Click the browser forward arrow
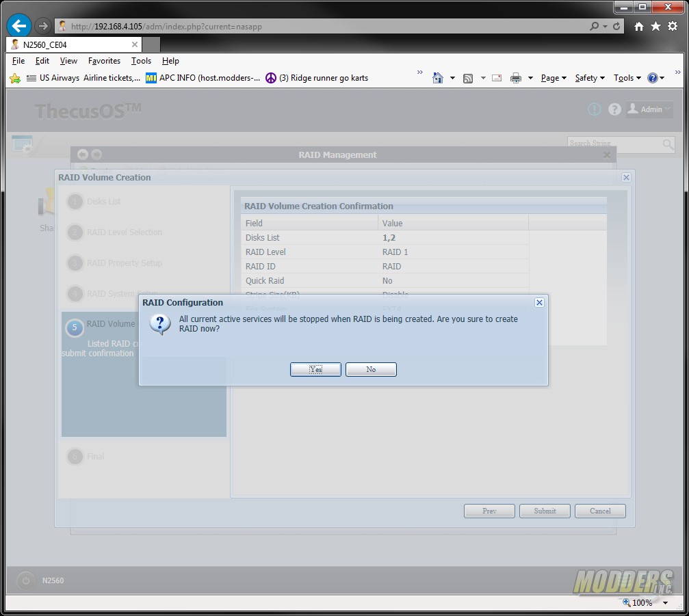The width and height of the screenshot is (689, 616). [x=42, y=26]
